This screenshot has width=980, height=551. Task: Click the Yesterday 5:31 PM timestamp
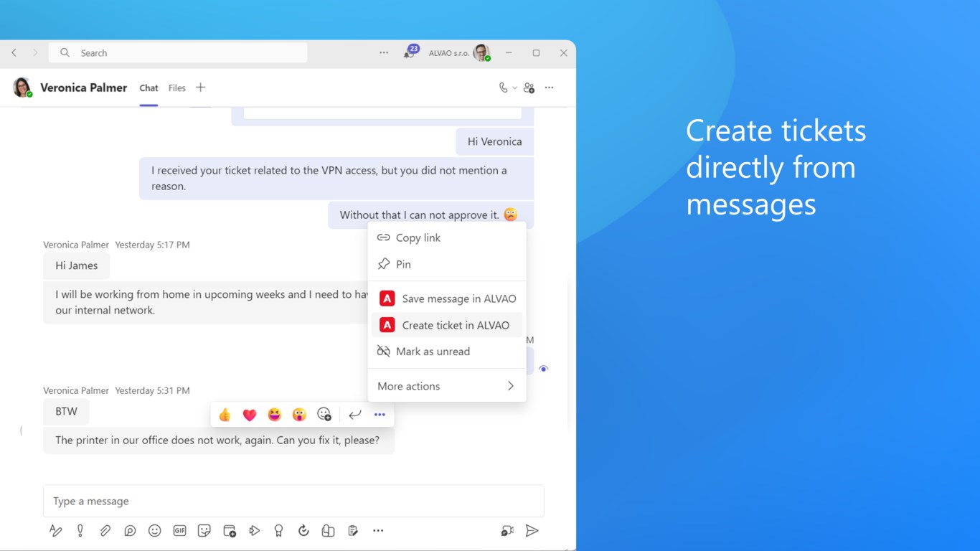click(152, 390)
